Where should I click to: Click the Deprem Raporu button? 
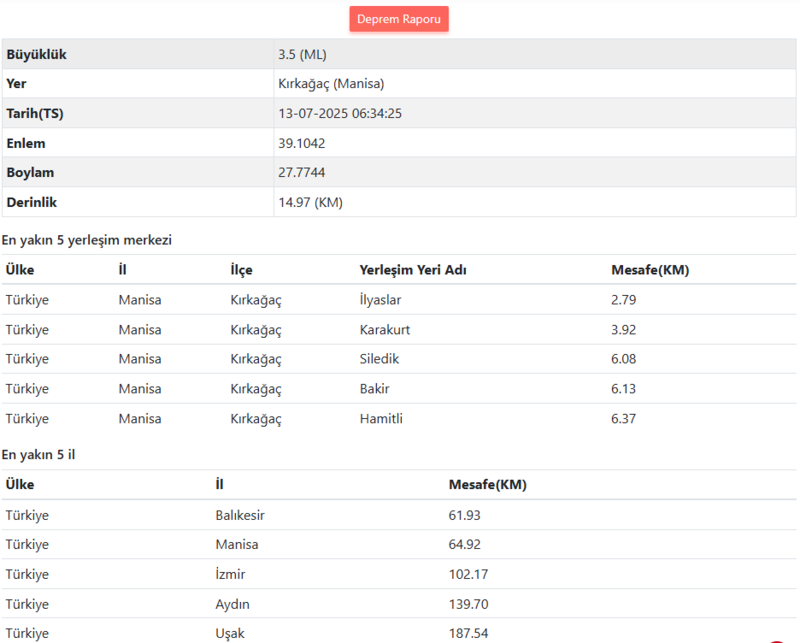coord(398,18)
